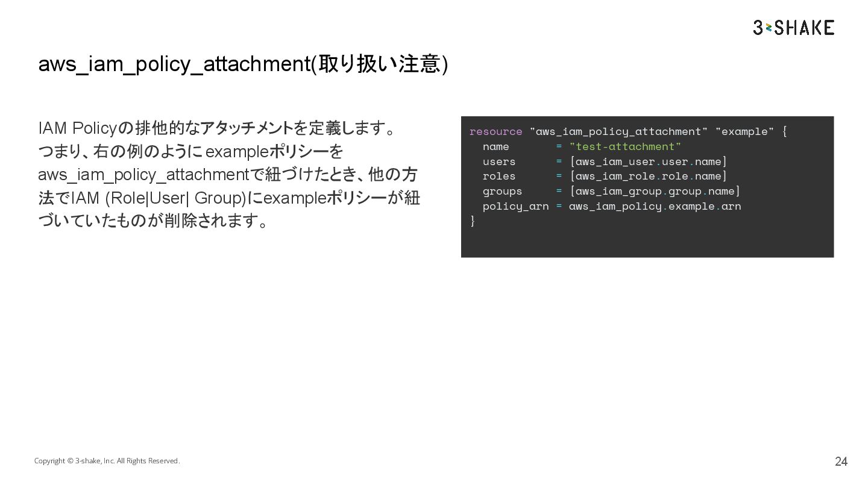Click the line starting 'IAM Policyの排他的な'
This screenshot has height=488, width=868.
(x=217, y=128)
